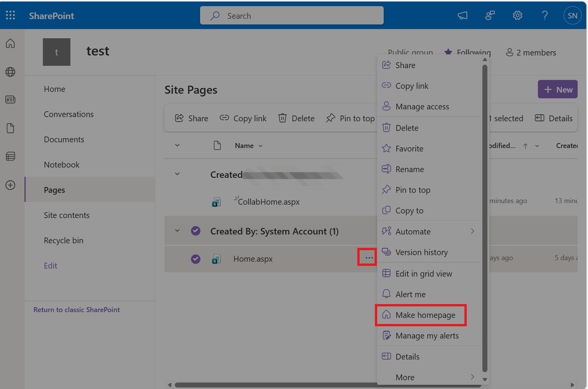
Task: Choose Manage access from context menu
Action: tap(429, 107)
